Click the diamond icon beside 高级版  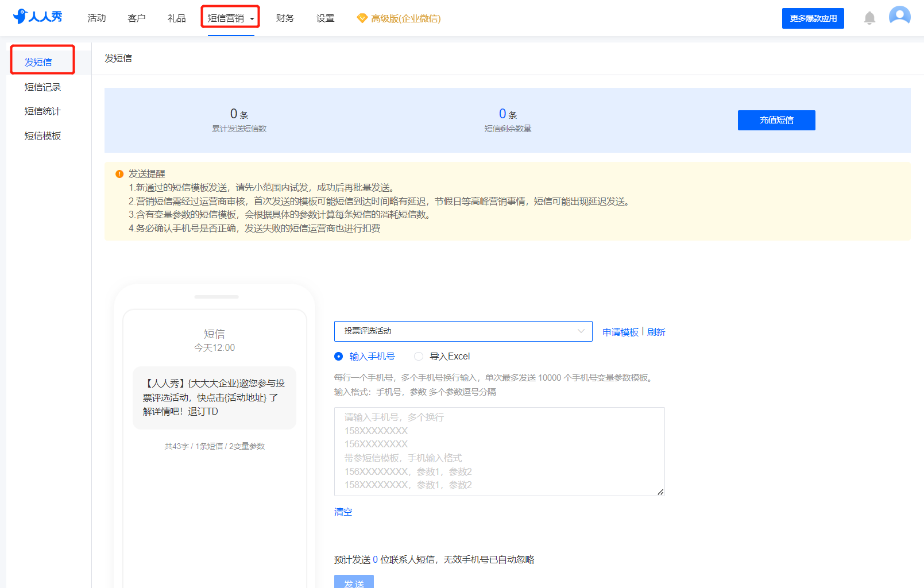coord(362,18)
